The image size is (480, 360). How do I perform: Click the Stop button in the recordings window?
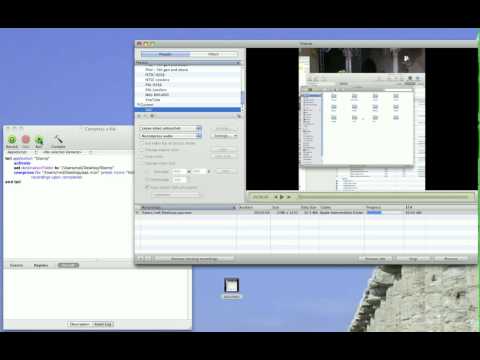click(413, 259)
